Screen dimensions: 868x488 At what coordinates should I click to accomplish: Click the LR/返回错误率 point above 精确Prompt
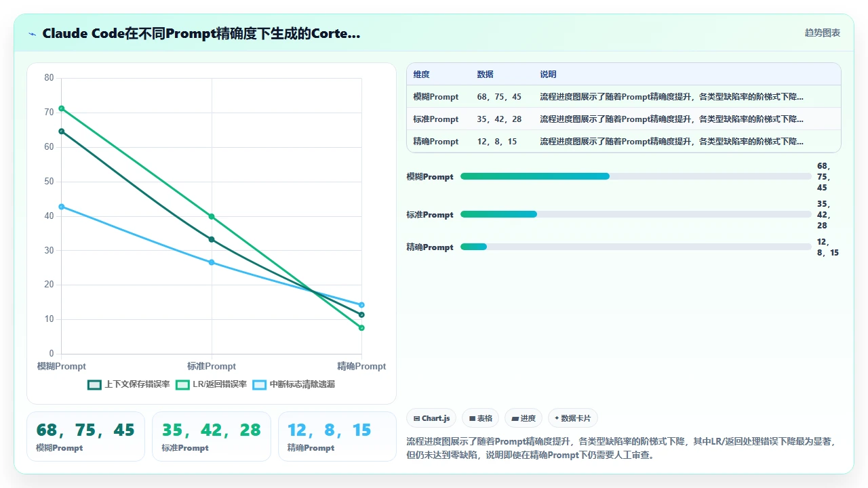click(x=361, y=328)
